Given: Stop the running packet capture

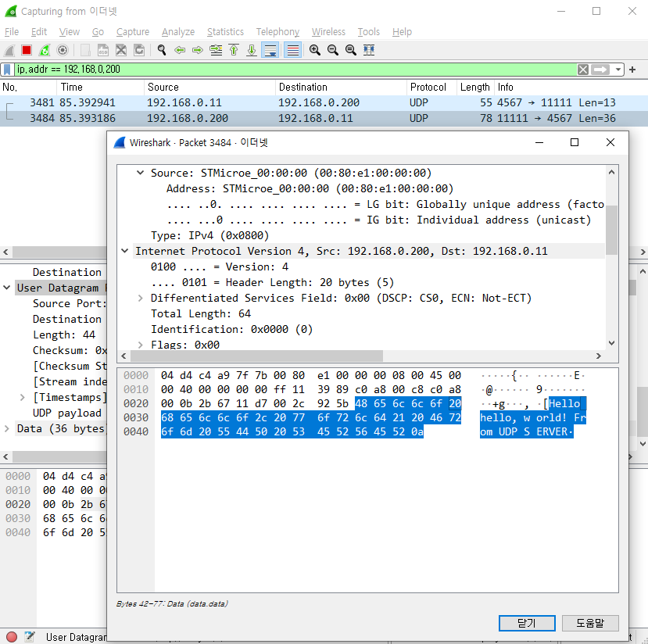Looking at the screenshot, I should pyautogui.click(x=27, y=50).
